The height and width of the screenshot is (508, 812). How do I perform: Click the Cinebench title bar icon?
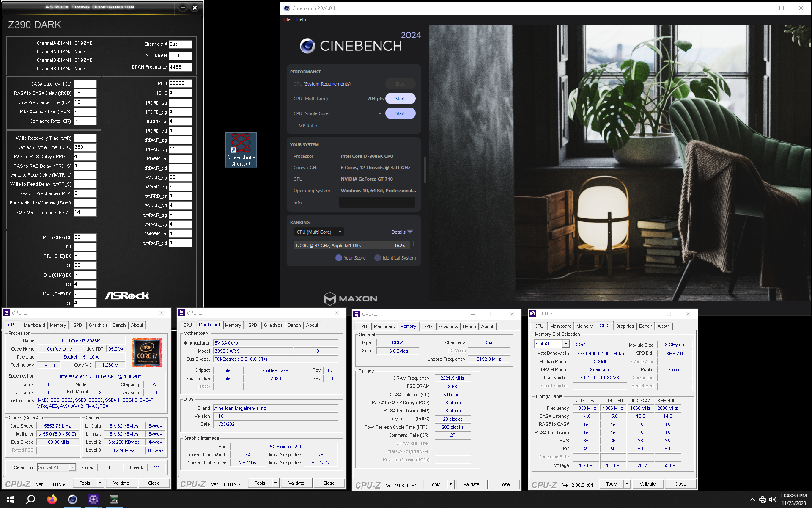287,8
